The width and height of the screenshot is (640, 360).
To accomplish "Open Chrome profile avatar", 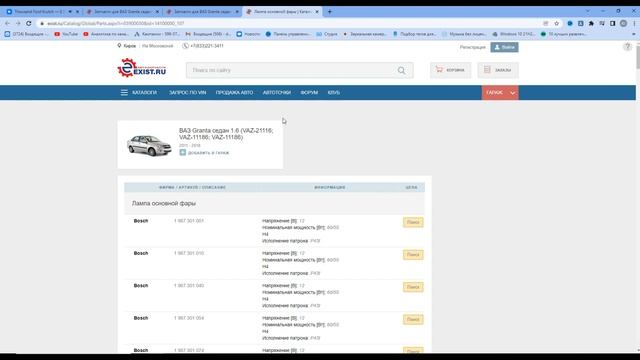I will click(623, 24).
